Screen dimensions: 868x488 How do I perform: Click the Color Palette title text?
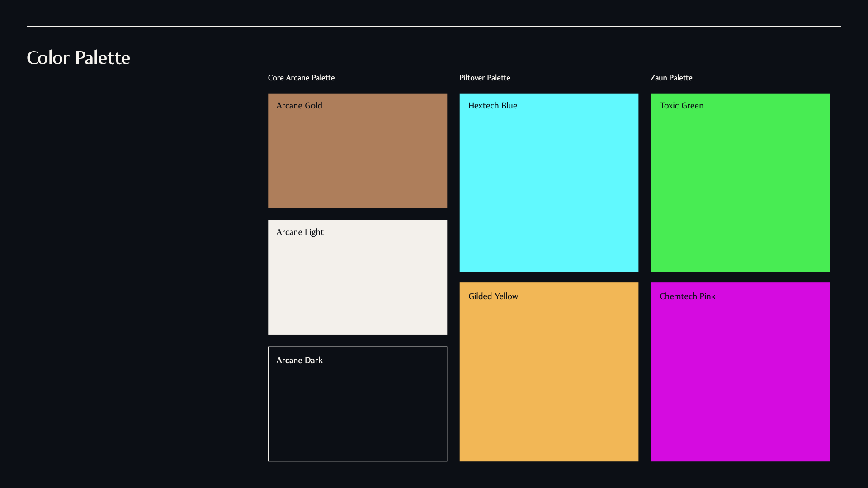point(78,58)
